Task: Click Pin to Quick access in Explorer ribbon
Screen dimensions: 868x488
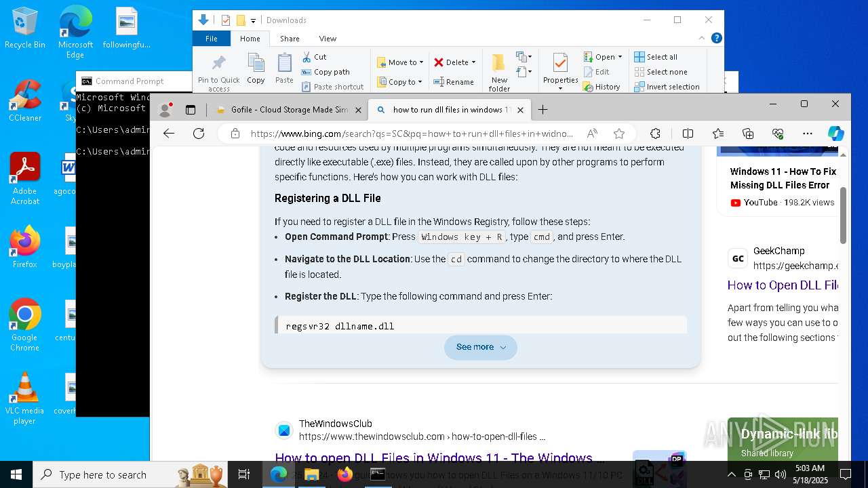Action: pos(218,73)
